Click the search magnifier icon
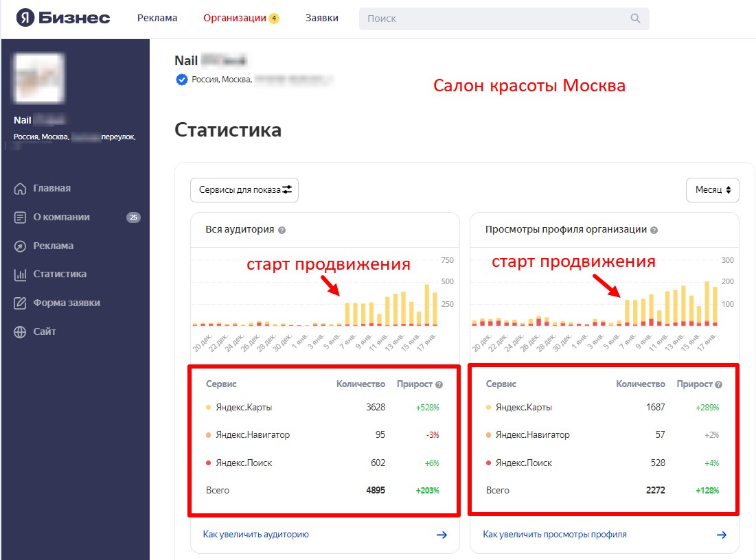The image size is (756, 560). point(635,19)
